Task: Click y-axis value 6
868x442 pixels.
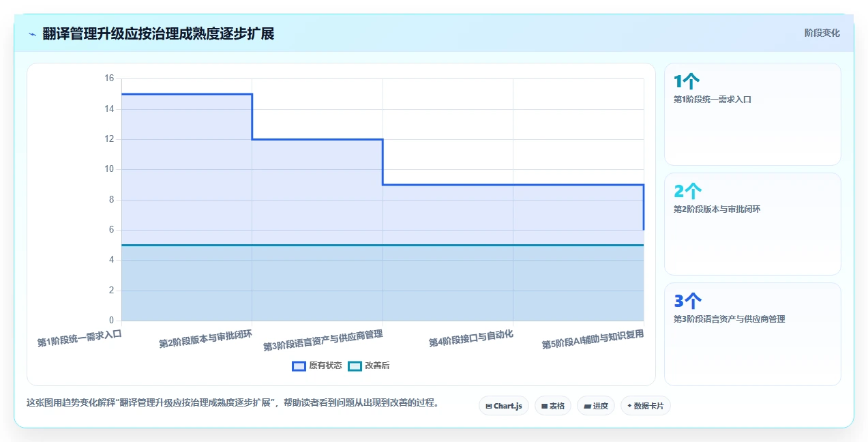Action: (111, 230)
